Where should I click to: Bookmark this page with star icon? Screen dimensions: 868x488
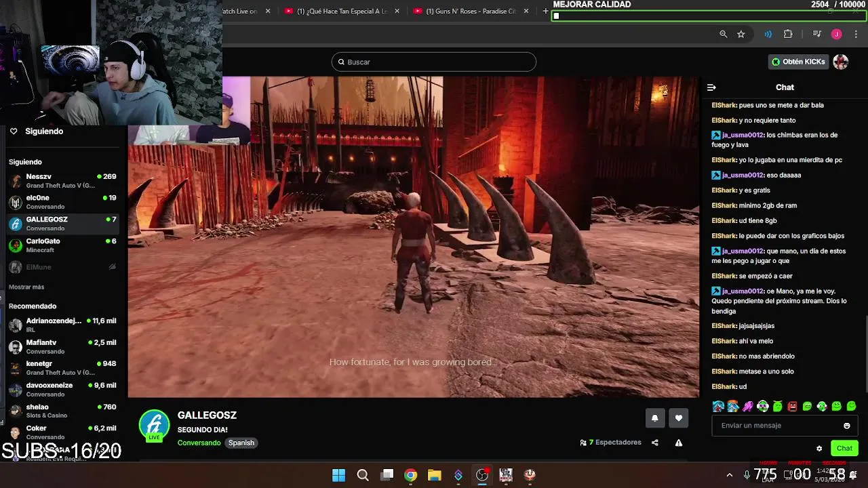[x=741, y=34]
